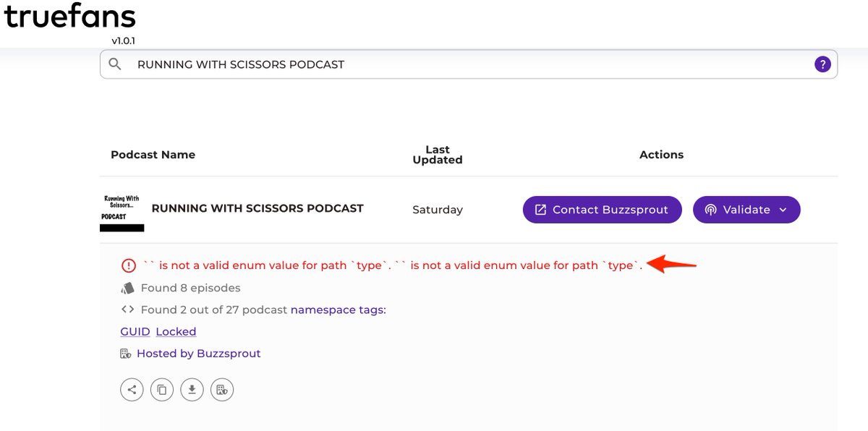868x431 pixels.
Task: Select the RUNNING WITH SCISSORS PODCAST title
Action: [258, 208]
